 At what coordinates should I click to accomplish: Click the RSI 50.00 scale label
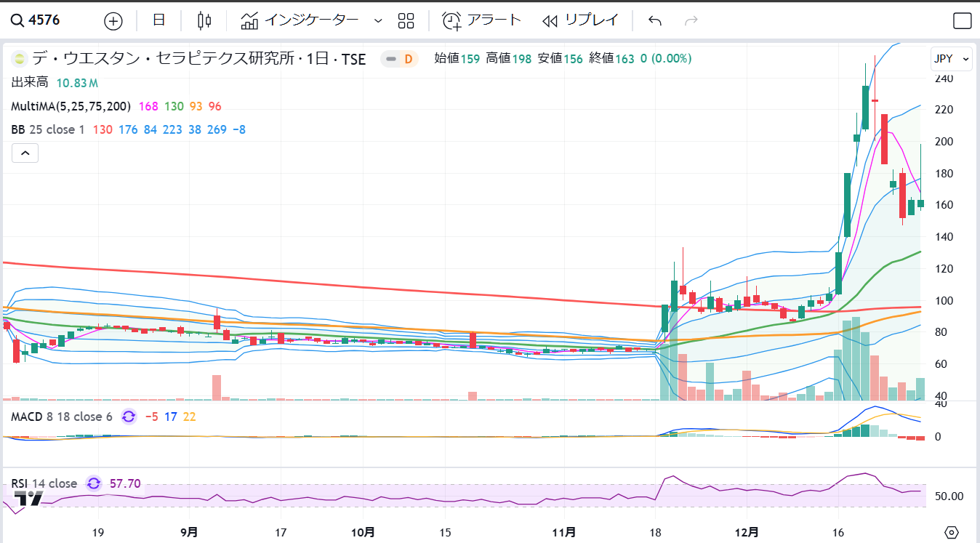point(949,496)
